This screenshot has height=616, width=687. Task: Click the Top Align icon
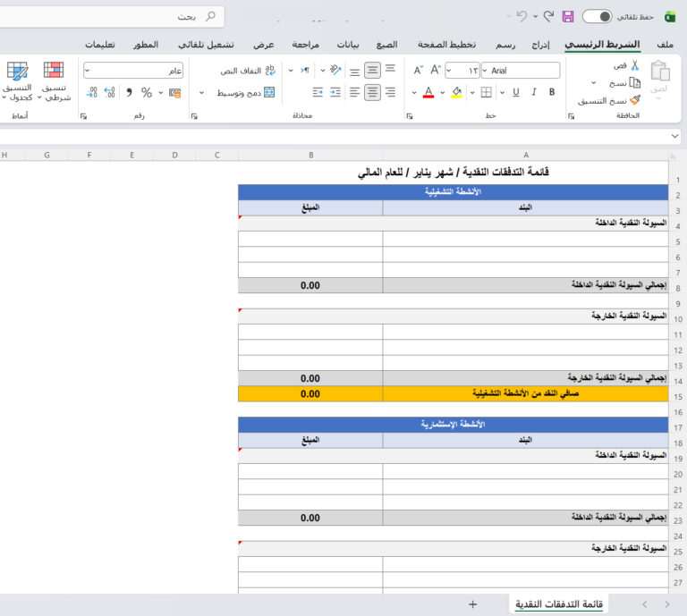[x=390, y=69]
